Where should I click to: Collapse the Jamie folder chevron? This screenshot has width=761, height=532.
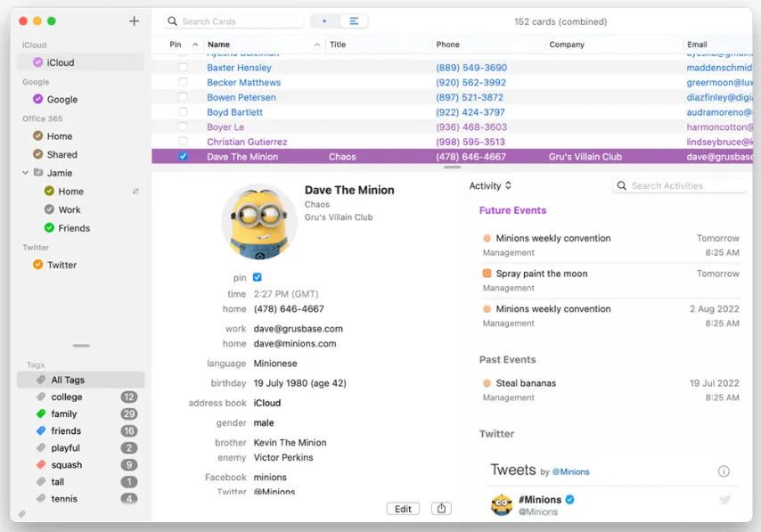[x=25, y=172]
